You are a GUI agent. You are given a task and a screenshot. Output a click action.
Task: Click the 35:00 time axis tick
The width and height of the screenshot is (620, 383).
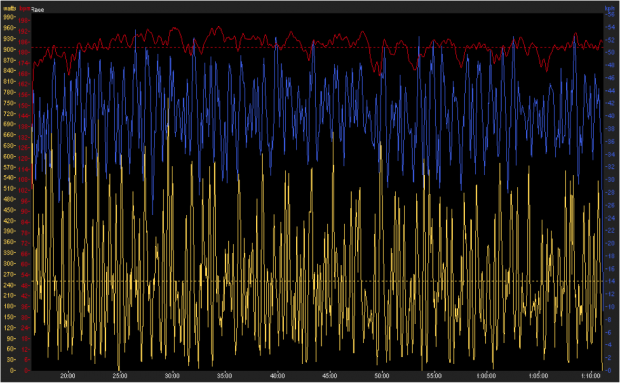(x=225, y=375)
